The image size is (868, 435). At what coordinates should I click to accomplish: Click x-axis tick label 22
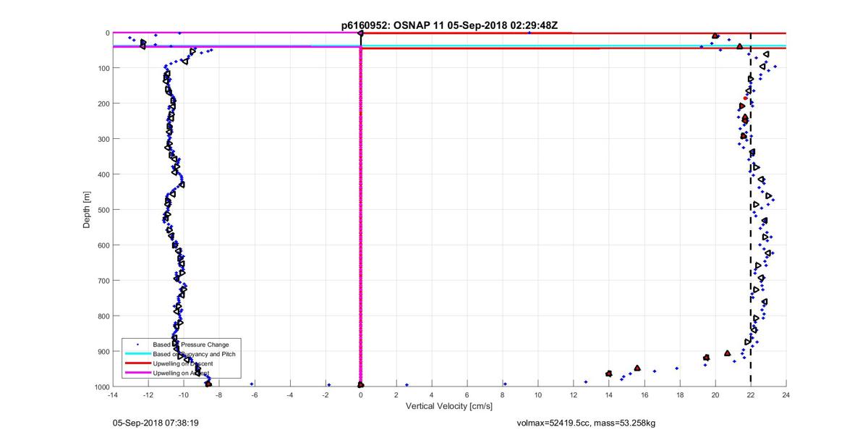pos(751,394)
